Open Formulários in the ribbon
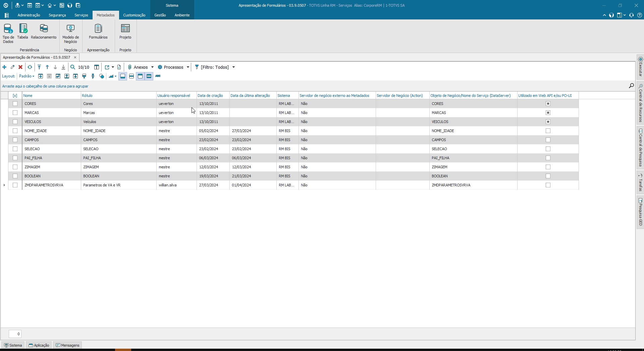 click(98, 32)
